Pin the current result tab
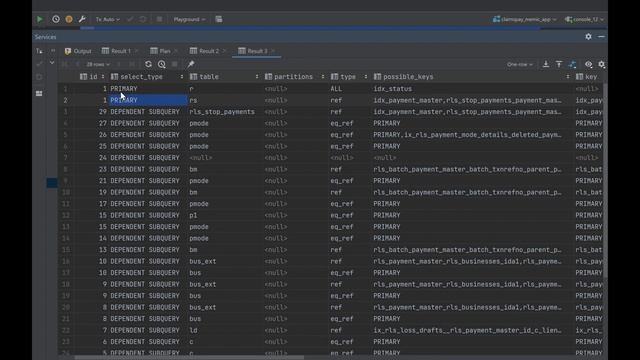This screenshot has height=360, width=640. click(191, 64)
